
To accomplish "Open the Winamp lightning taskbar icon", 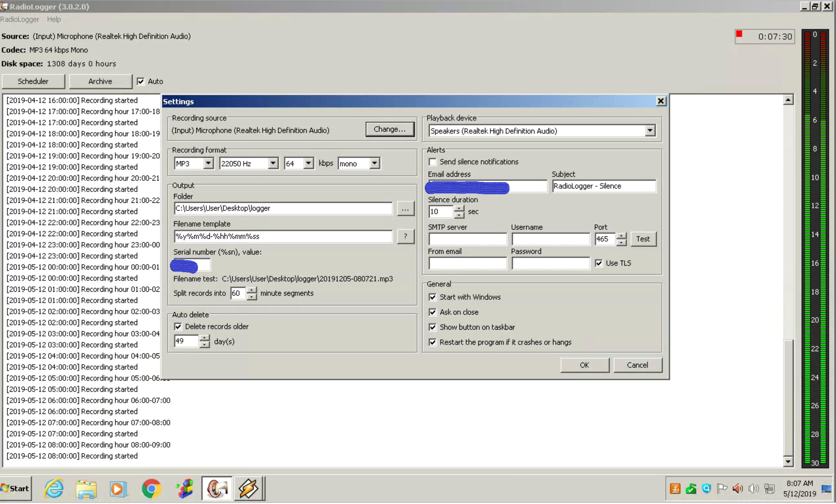I will pyautogui.click(x=248, y=488).
